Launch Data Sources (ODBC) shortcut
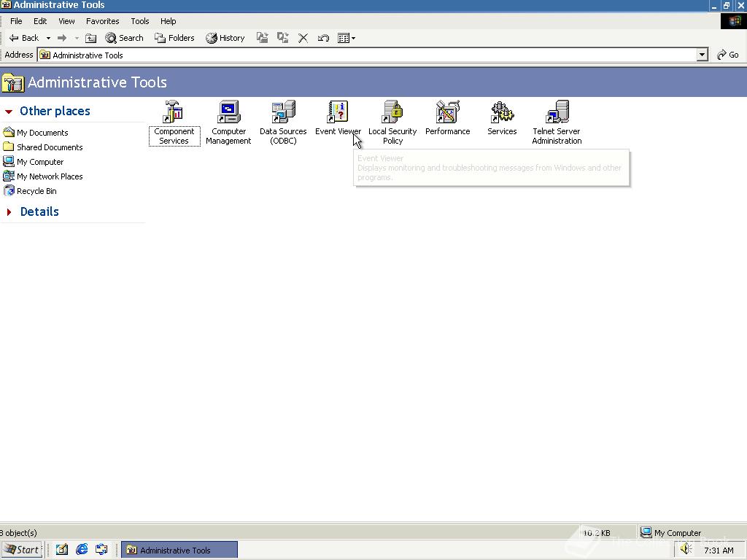 283,122
